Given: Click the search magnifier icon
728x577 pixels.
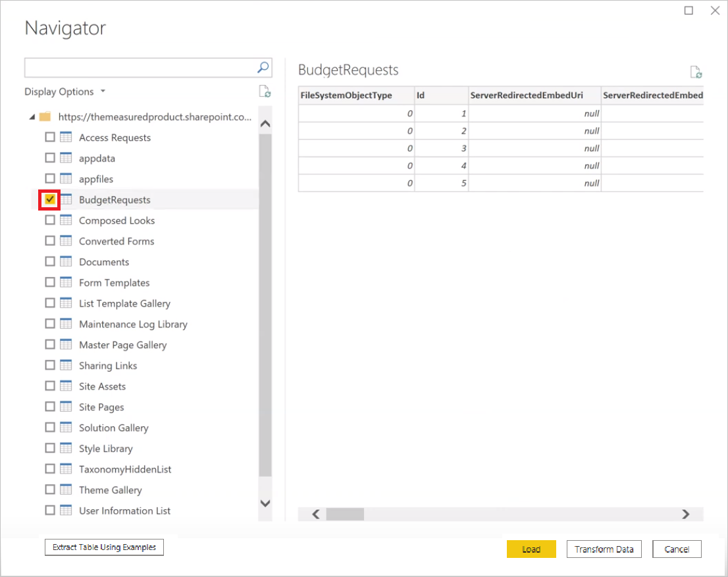Looking at the screenshot, I should pyautogui.click(x=263, y=67).
